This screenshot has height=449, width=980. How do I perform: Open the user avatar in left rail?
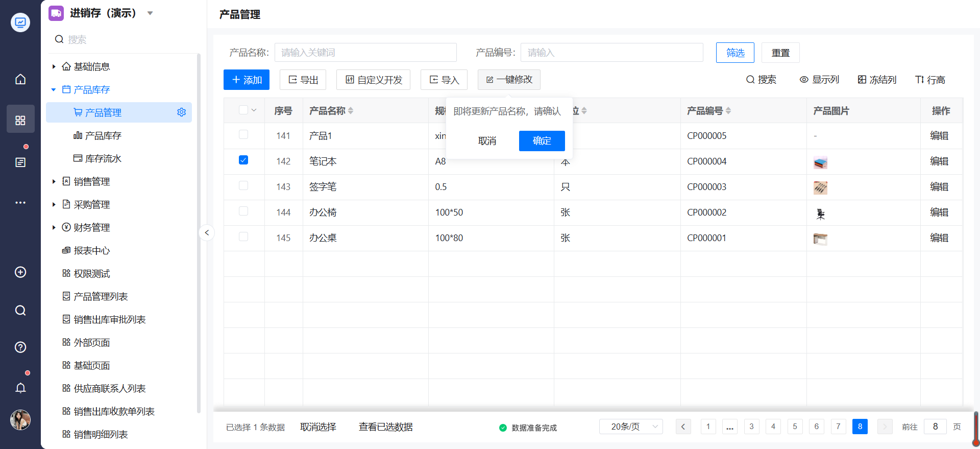[20, 420]
